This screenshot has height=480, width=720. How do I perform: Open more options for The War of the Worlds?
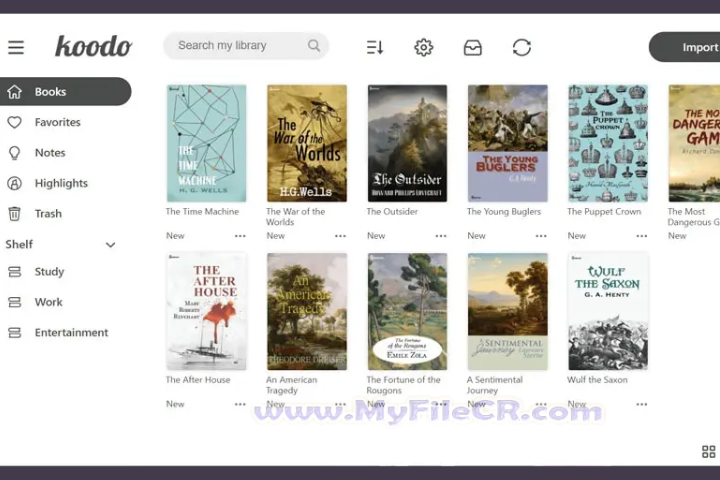click(x=340, y=236)
